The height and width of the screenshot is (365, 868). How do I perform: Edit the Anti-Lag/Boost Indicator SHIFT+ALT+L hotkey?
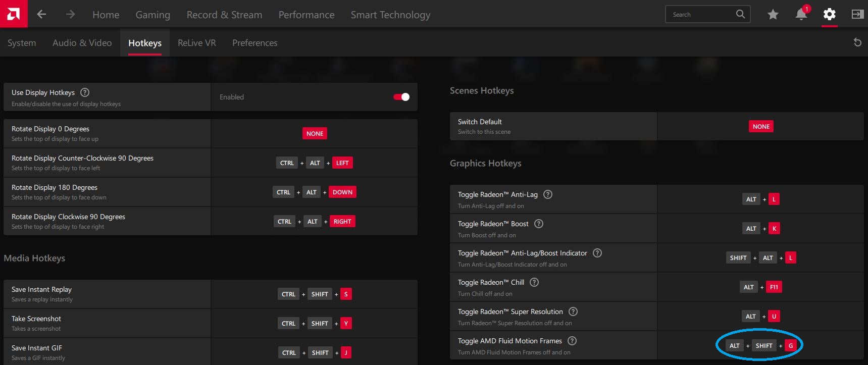coord(761,257)
